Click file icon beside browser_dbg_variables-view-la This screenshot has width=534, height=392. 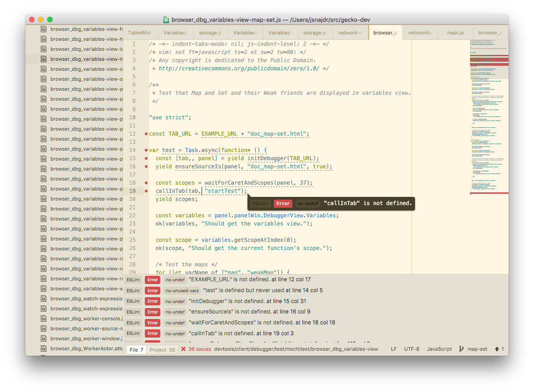(44, 49)
